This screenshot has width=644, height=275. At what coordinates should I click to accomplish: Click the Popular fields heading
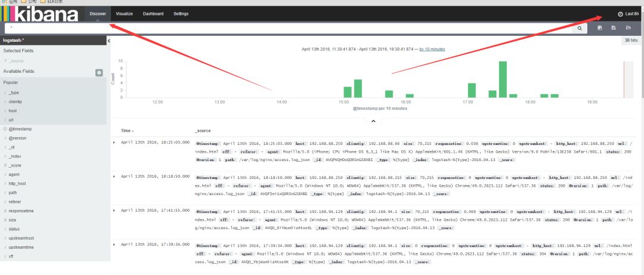click(x=11, y=82)
